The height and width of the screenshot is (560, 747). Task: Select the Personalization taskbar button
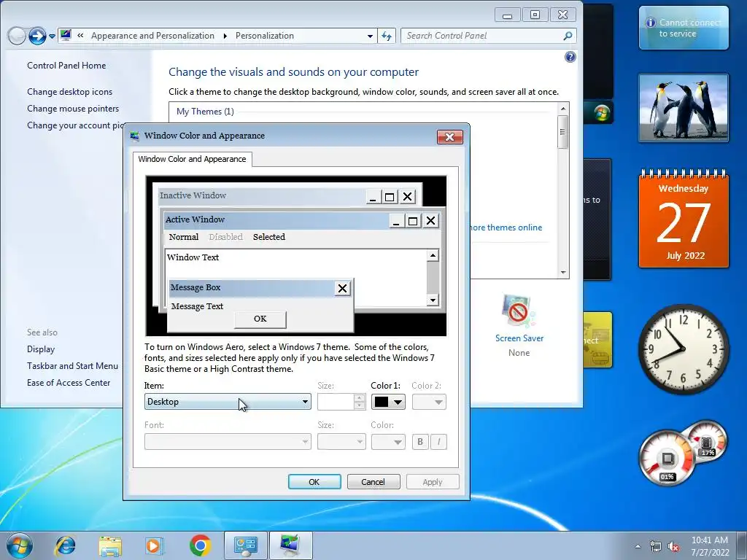coord(290,545)
